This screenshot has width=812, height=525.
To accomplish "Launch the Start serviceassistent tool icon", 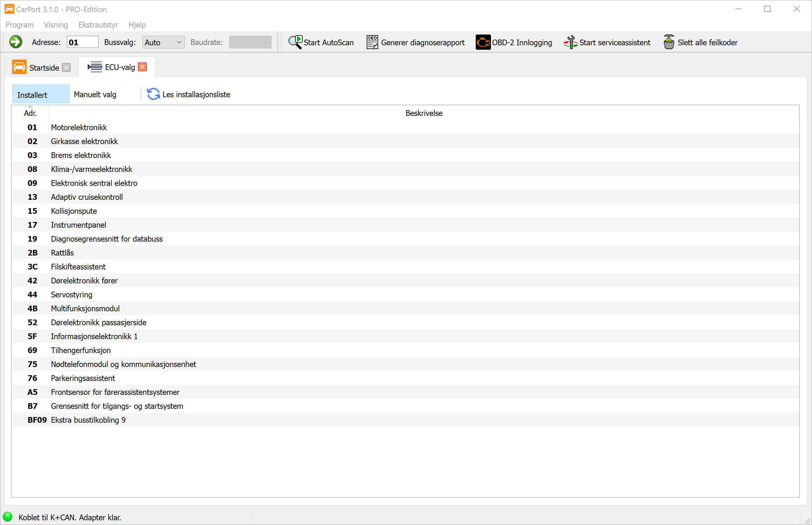I will point(570,42).
